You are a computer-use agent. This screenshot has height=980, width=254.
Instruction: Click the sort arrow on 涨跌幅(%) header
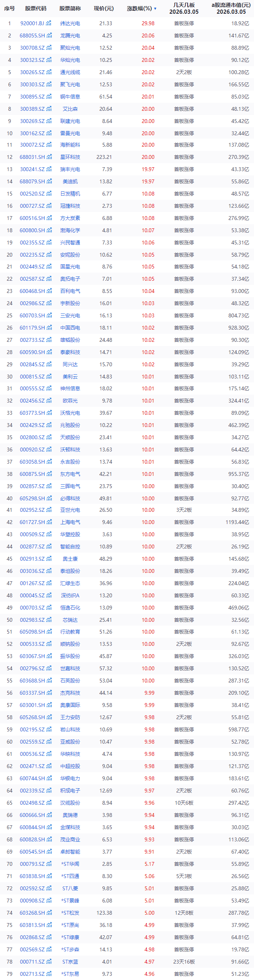155,8
